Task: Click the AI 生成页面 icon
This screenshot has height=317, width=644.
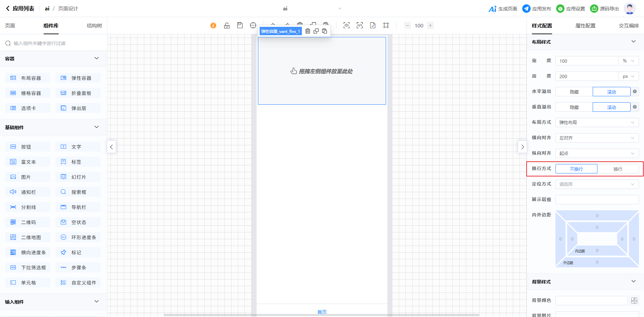Action: point(492,9)
